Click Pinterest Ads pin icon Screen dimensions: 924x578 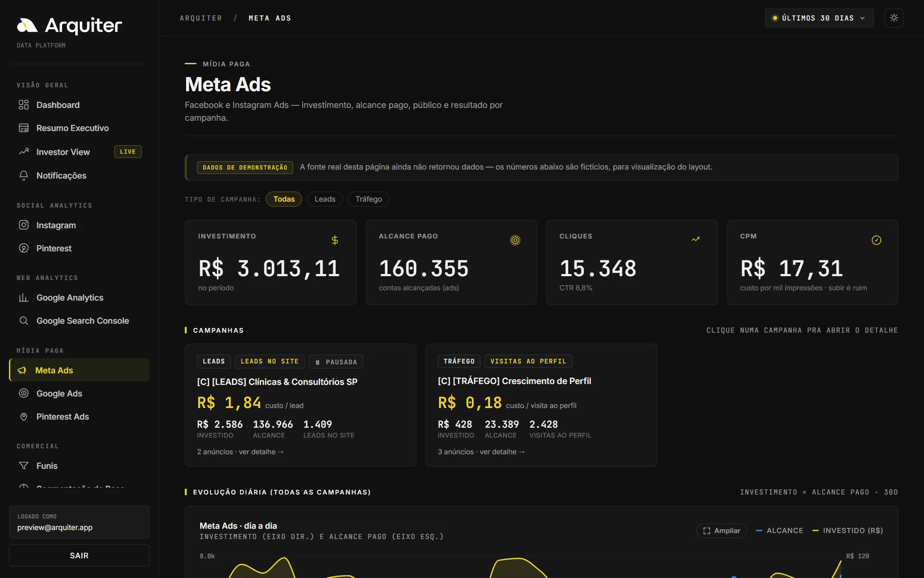[x=24, y=417]
